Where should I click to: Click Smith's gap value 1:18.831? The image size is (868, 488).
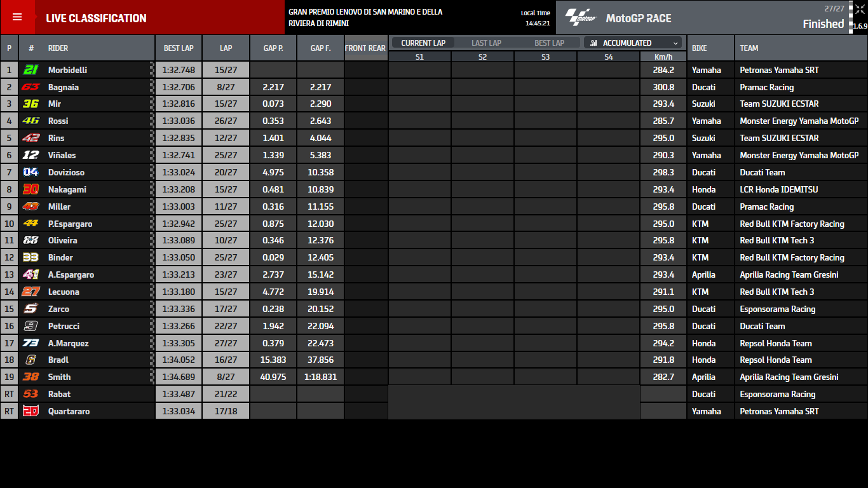(320, 377)
